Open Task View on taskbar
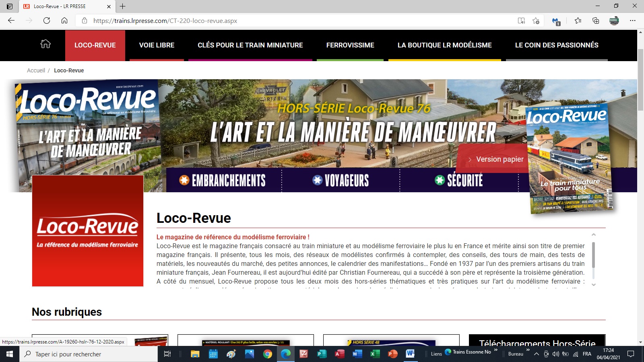This screenshot has width=644, height=362. (167, 354)
